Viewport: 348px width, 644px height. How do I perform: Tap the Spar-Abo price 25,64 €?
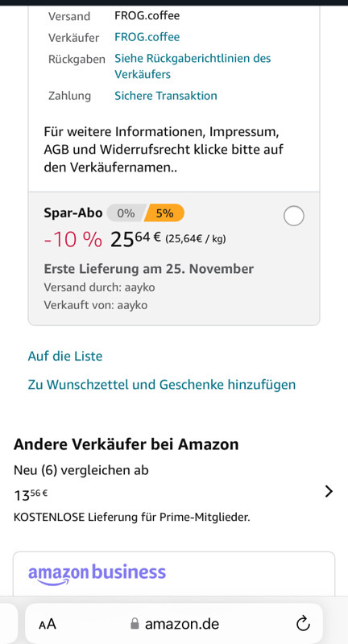[135, 239]
